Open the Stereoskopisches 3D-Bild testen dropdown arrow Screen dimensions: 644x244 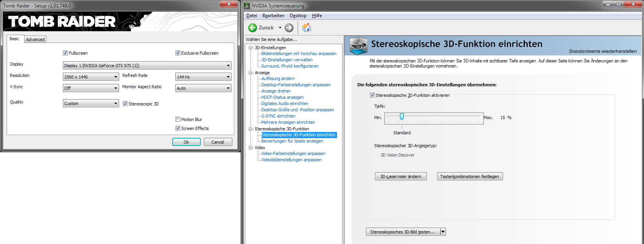[x=443, y=232]
